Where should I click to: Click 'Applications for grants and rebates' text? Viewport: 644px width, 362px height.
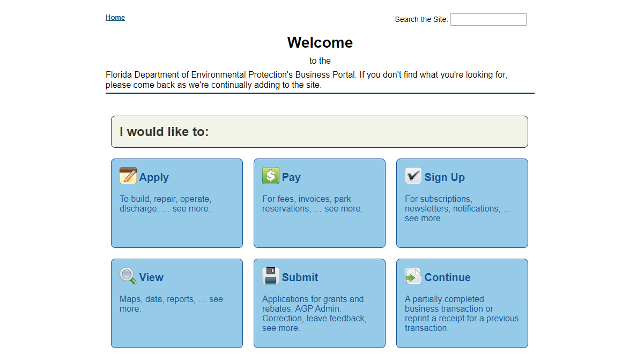click(319, 313)
